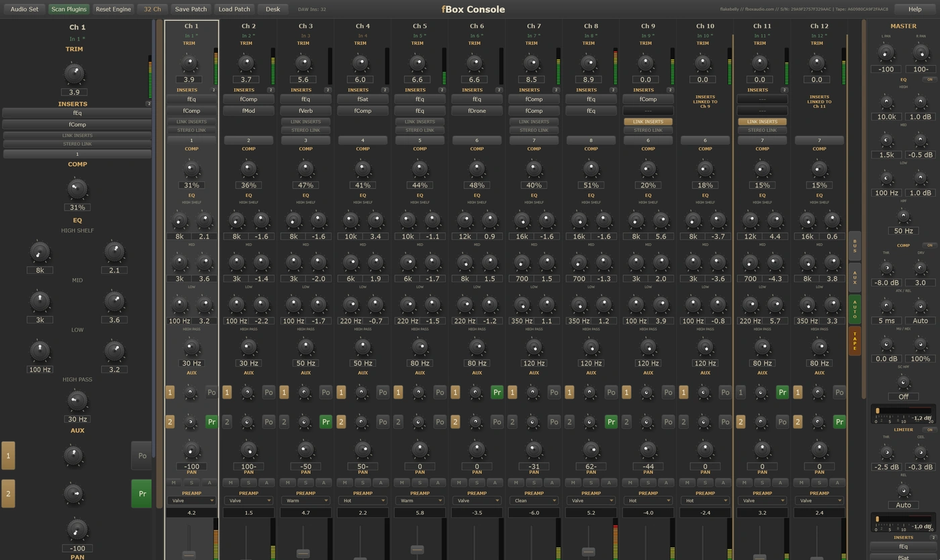
Task: Toggle the Master EQ ON switch
Action: click(930, 79)
